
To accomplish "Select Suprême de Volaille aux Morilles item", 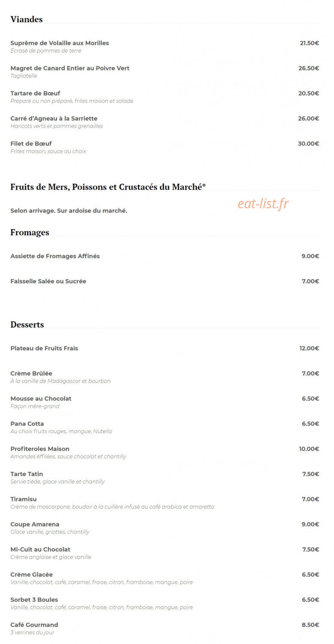I will click(x=60, y=43).
